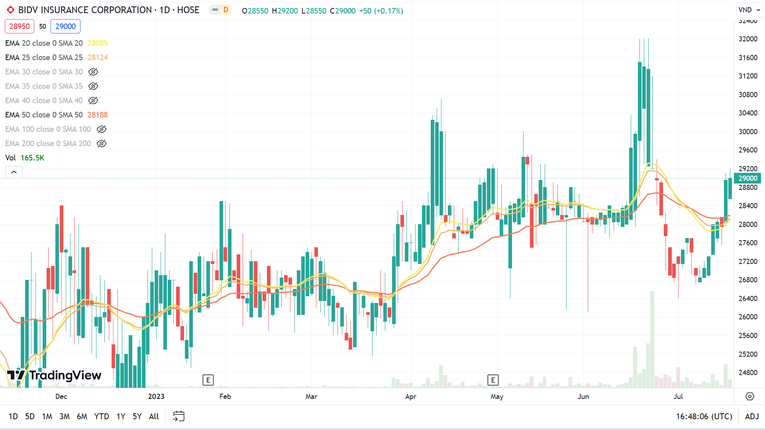Image resolution: width=765 pixels, height=430 pixels.
Task: Select the 1D time range
Action: click(x=13, y=416)
